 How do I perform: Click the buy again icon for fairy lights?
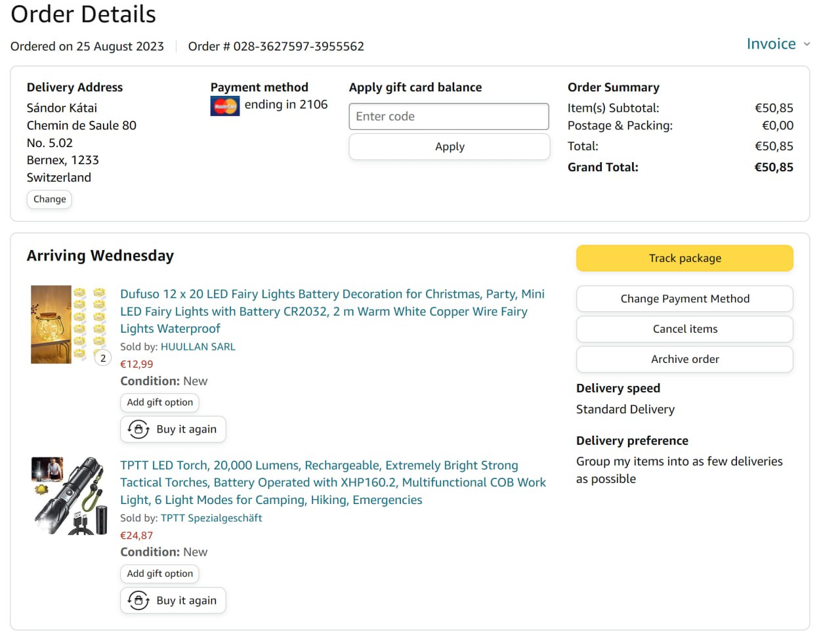pyautogui.click(x=138, y=429)
